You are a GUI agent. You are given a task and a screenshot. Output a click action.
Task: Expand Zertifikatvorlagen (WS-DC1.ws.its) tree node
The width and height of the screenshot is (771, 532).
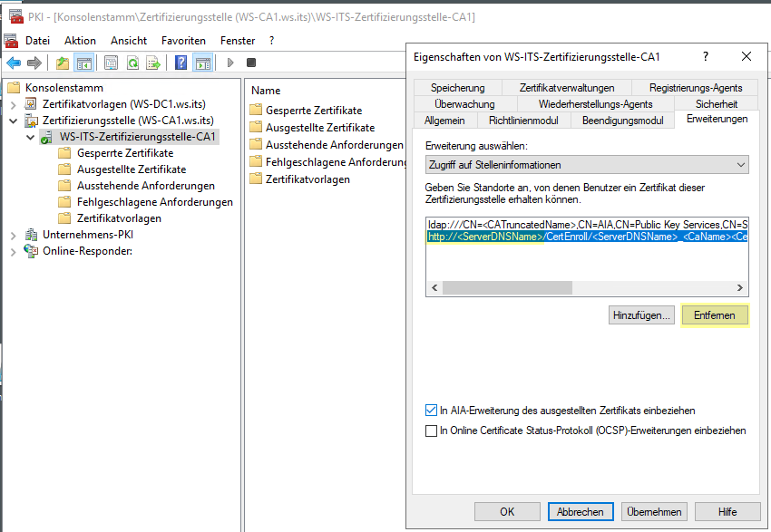coord(14,104)
